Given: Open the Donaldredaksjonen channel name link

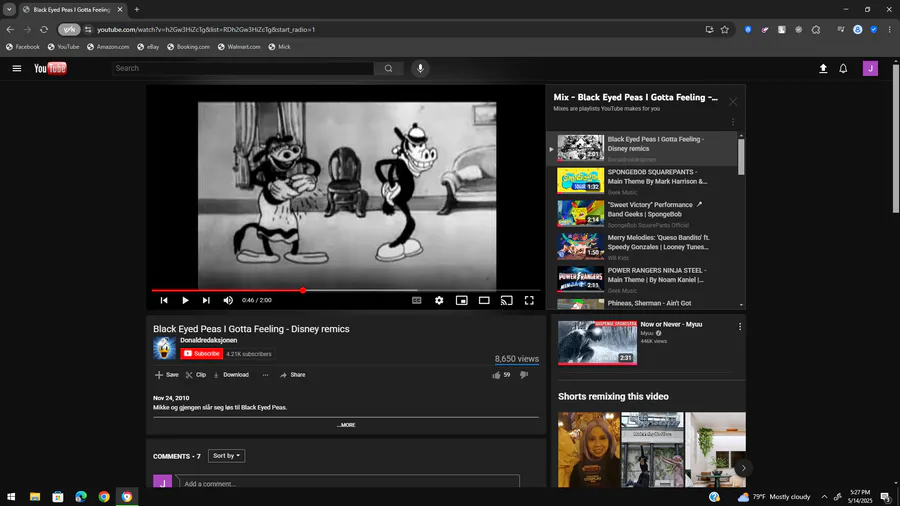Looking at the screenshot, I should pos(208,340).
